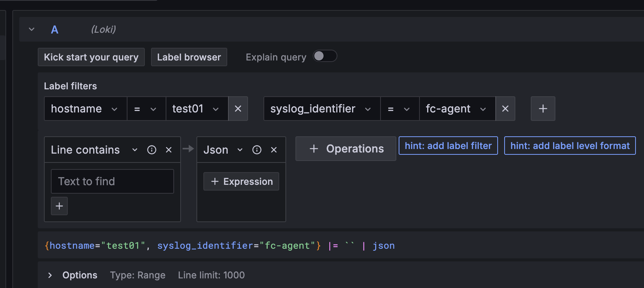Show info for Json operation
This screenshot has height=288, width=644.
[257, 150]
